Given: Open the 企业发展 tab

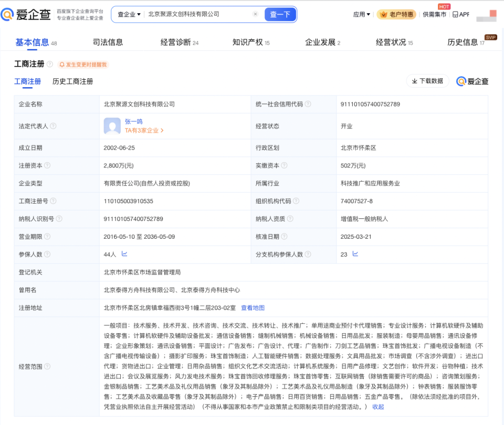Looking at the screenshot, I should coord(323,42).
